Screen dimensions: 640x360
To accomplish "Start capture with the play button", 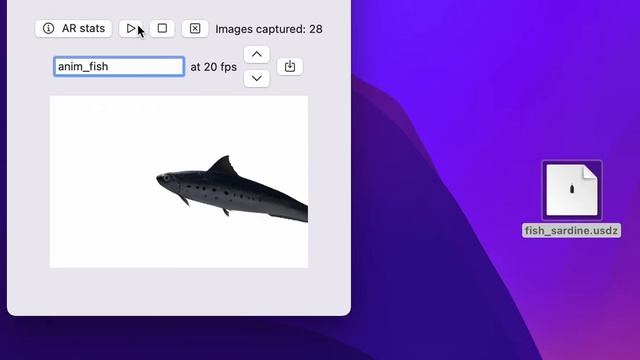I will coord(131,29).
